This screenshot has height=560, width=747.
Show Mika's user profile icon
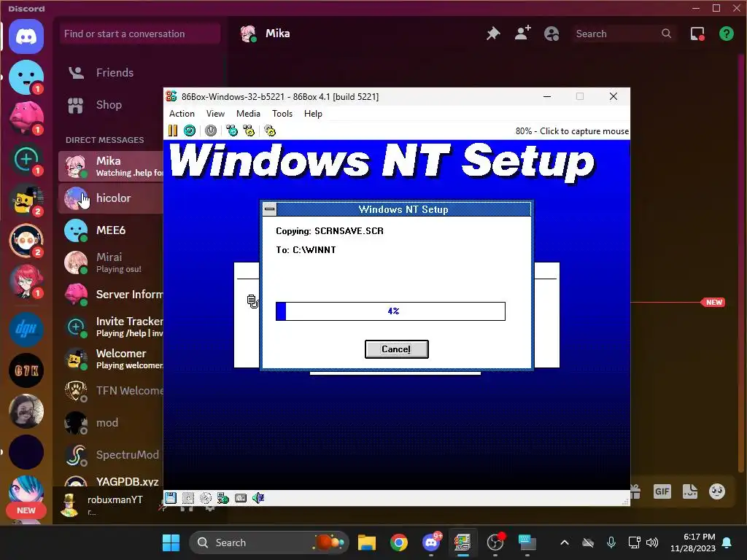pos(551,34)
